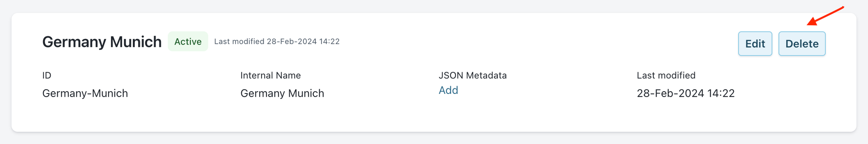The image size is (868, 144).
Task: Select the Germany-Munich ID value
Action: (x=85, y=94)
